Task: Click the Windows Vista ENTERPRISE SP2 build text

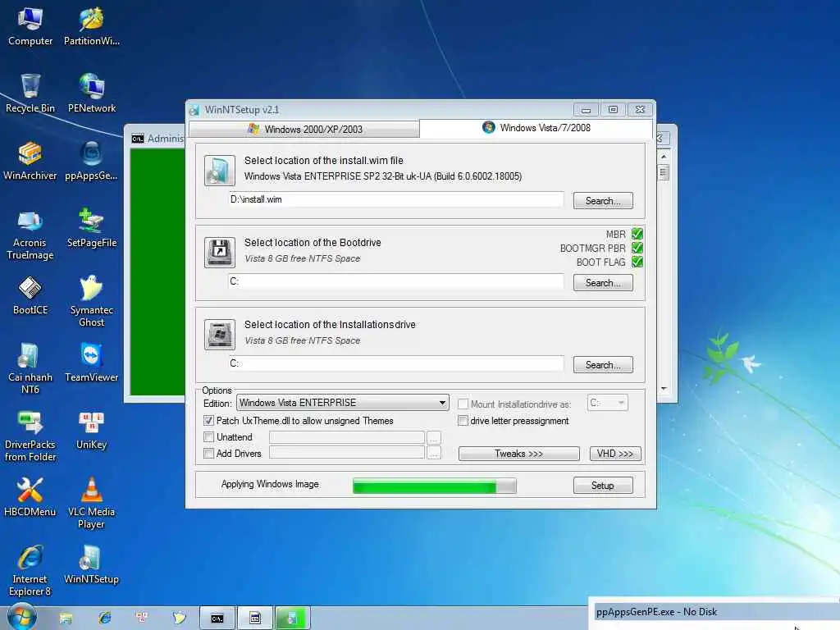Action: tap(383, 176)
